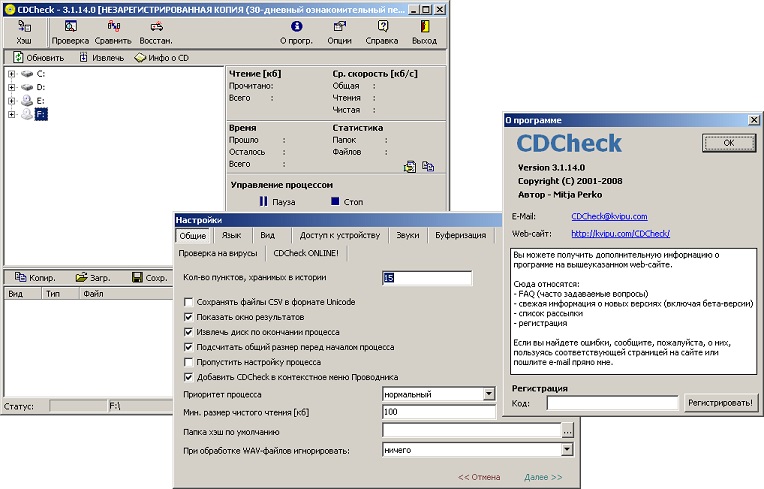This screenshot has height=489, width=764.
Task: Click the Папка хэш по умолчанию field
Action: (x=472, y=431)
